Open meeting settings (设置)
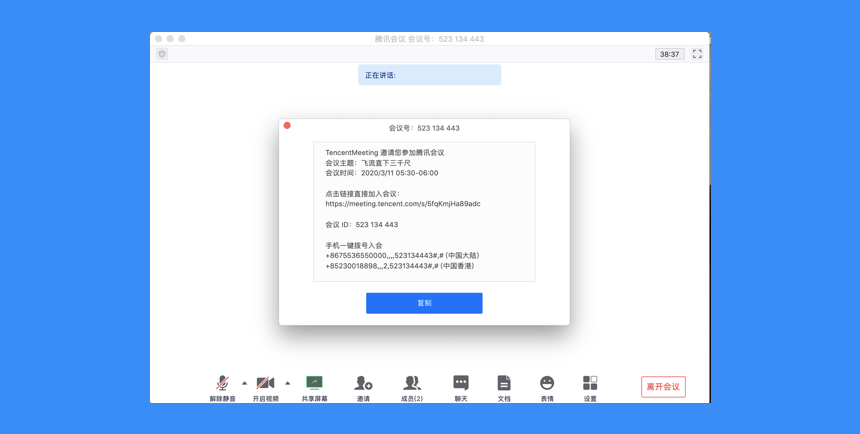860x434 pixels. [x=590, y=388]
